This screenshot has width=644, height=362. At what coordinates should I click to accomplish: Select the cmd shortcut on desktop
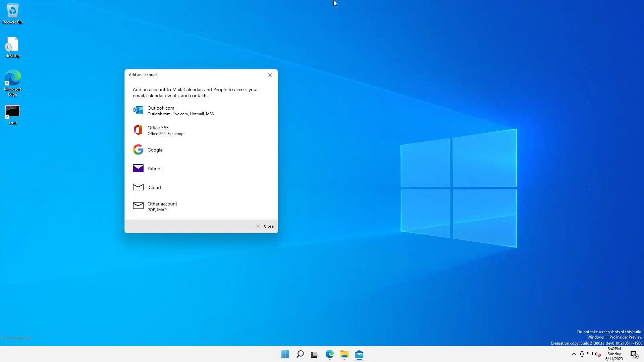tap(13, 115)
